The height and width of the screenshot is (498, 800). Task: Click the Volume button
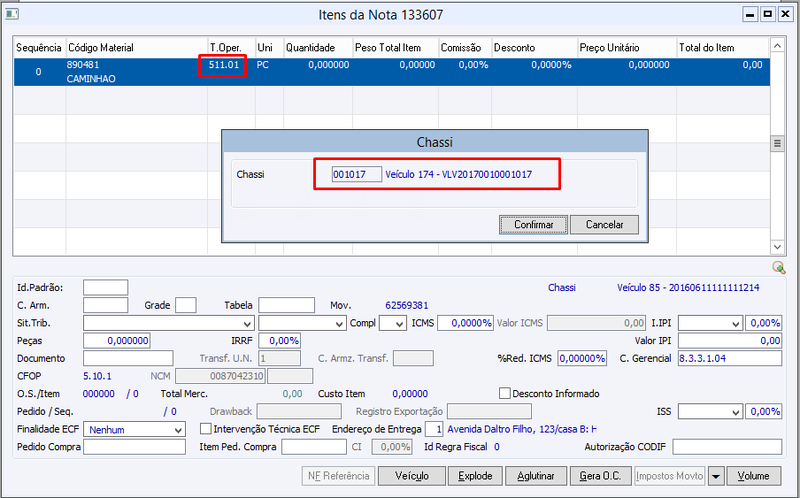tap(754, 476)
